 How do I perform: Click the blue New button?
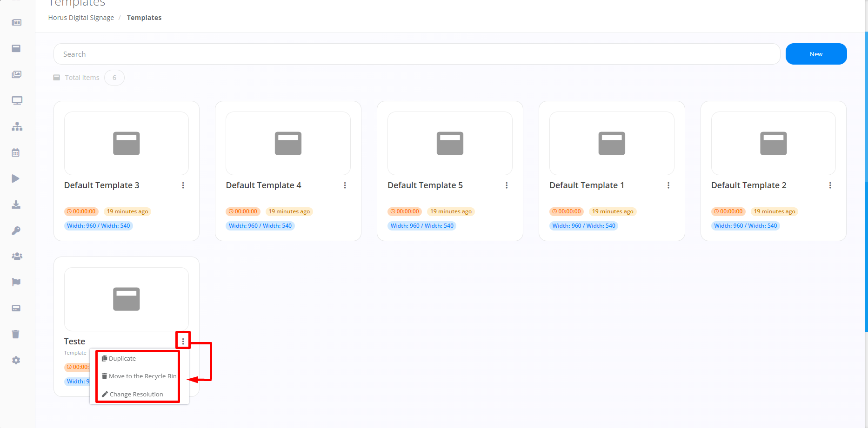point(816,54)
